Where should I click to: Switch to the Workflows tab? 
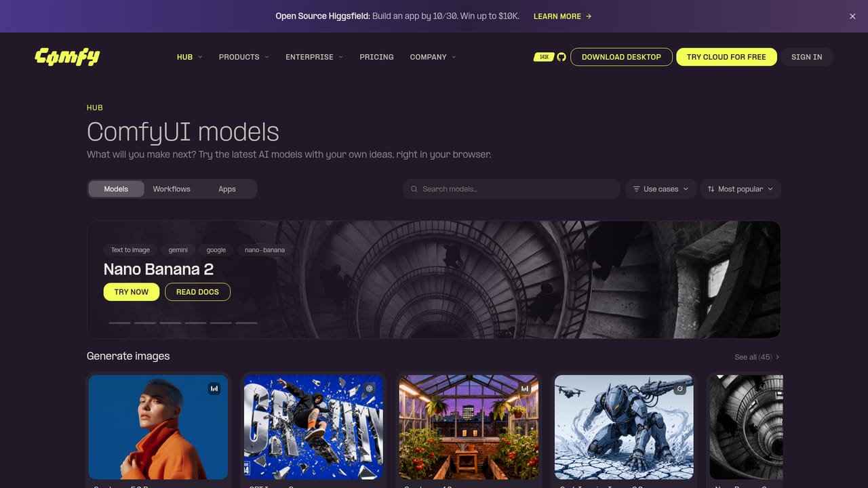[172, 189]
